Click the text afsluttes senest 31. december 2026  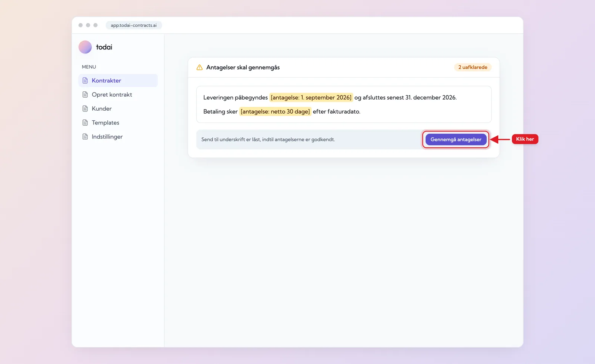[409, 97]
